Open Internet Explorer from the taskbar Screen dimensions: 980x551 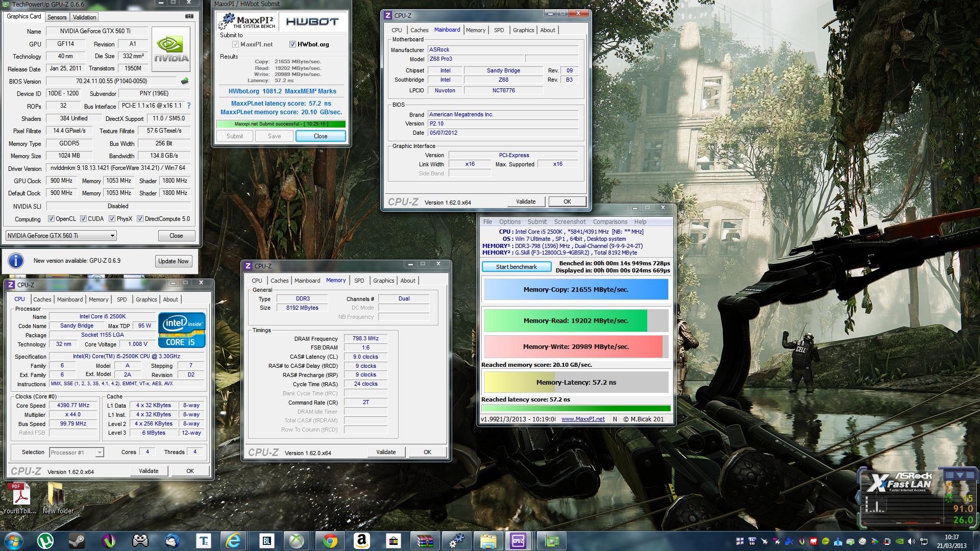pos(233,541)
